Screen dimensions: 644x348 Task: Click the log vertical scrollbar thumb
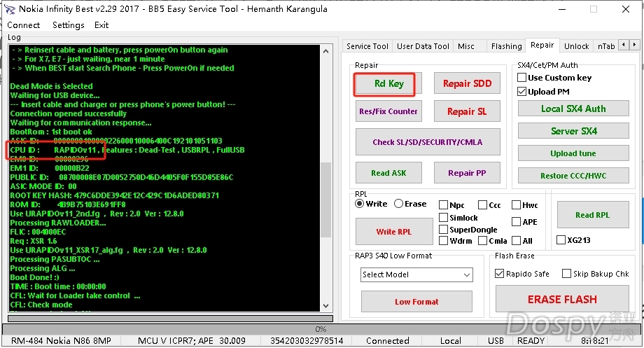325,200
